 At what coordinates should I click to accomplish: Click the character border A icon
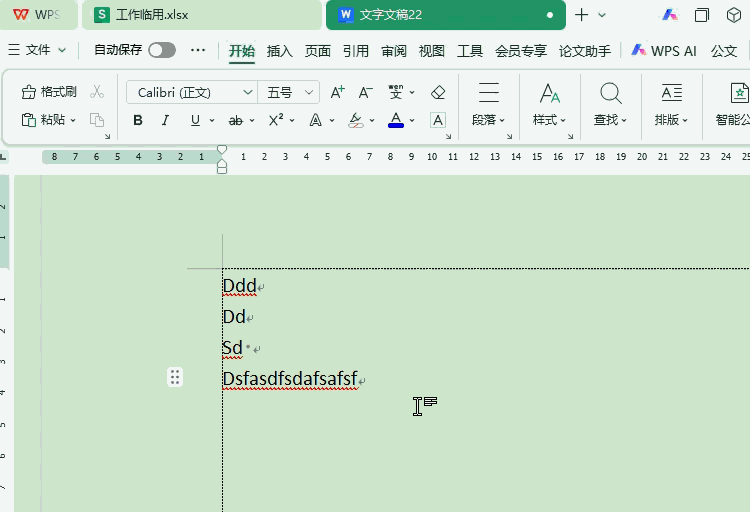click(438, 120)
